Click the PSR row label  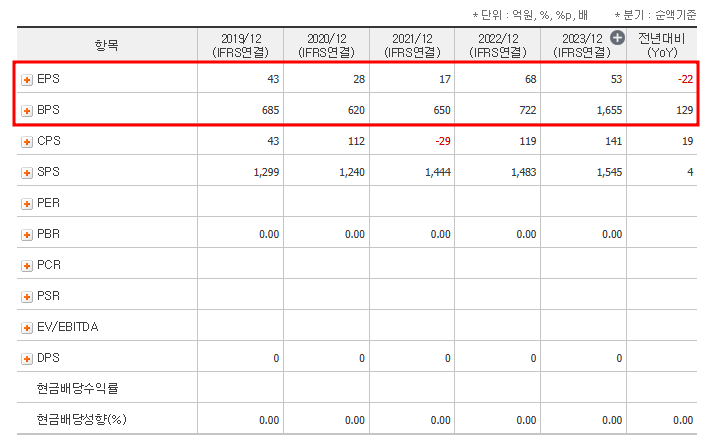tap(48, 296)
